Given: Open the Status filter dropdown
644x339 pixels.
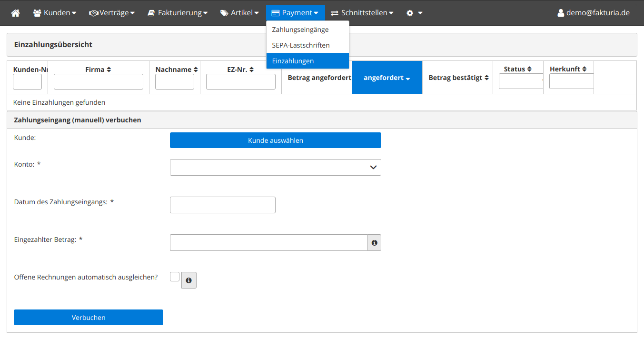Looking at the screenshot, I should [521, 81].
